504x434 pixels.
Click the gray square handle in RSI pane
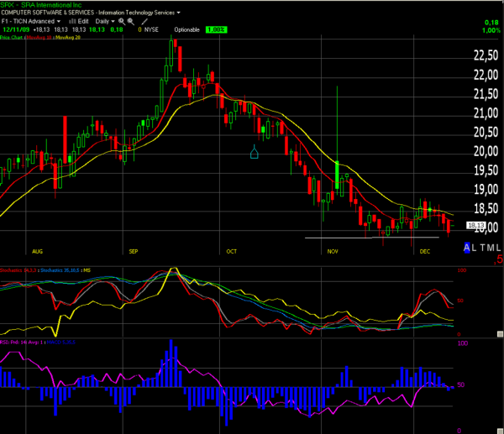(x=500, y=431)
